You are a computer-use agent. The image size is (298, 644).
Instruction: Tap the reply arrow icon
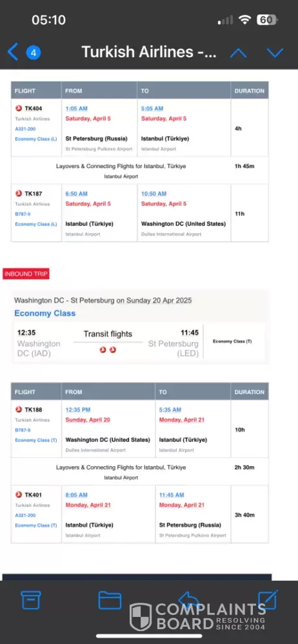189,600
